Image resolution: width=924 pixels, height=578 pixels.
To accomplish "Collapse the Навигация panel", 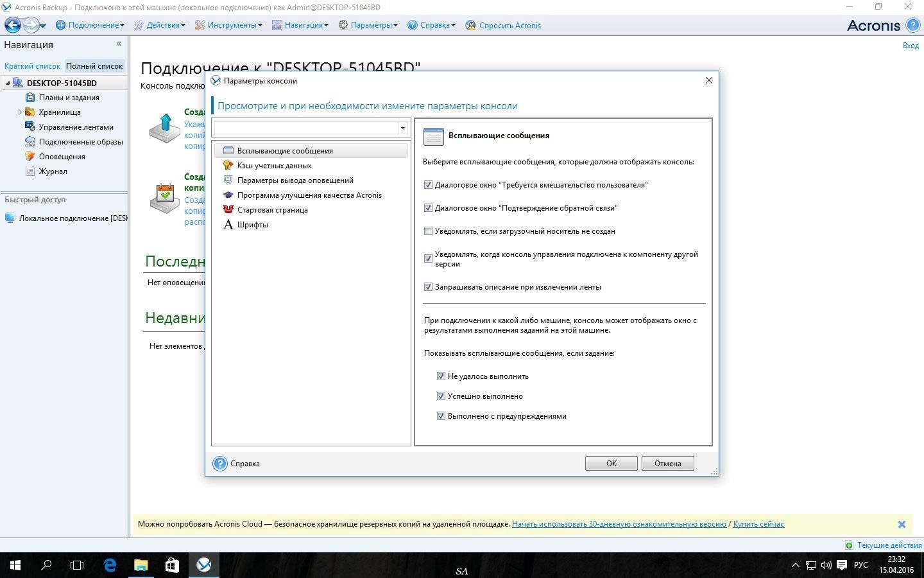I will click(x=119, y=44).
